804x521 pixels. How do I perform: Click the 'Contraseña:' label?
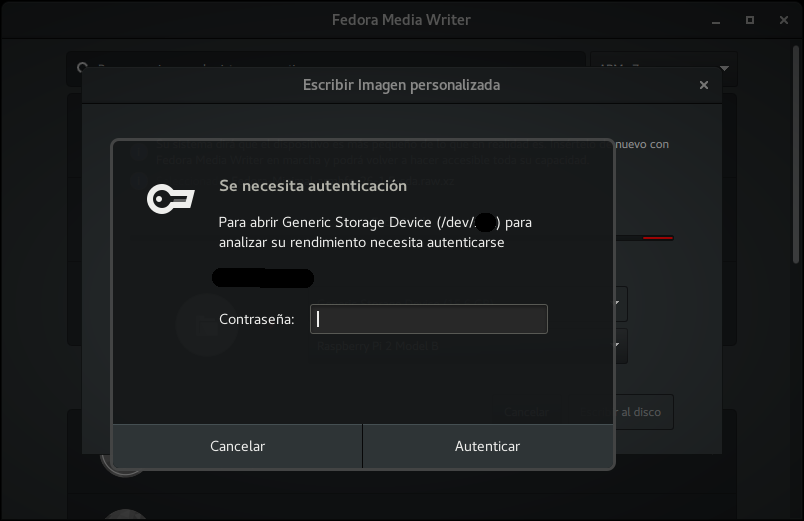tap(256, 319)
